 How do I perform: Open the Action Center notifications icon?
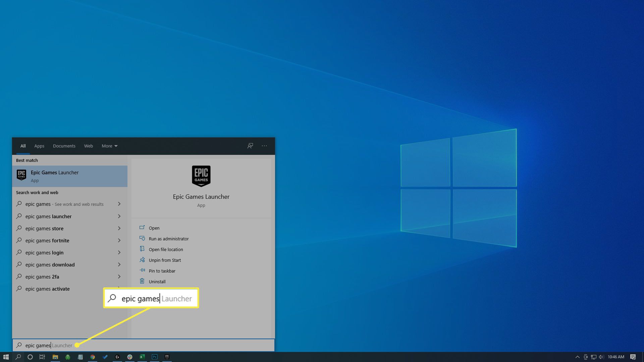pos(633,357)
